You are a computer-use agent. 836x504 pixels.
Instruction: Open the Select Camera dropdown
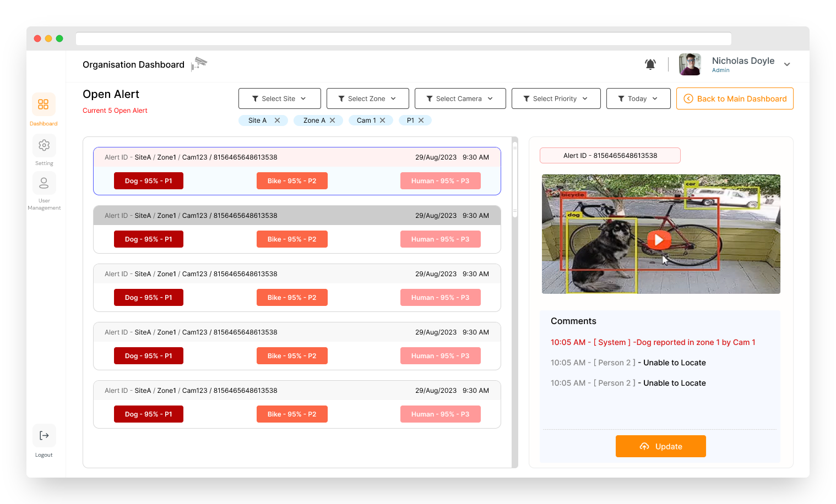460,99
